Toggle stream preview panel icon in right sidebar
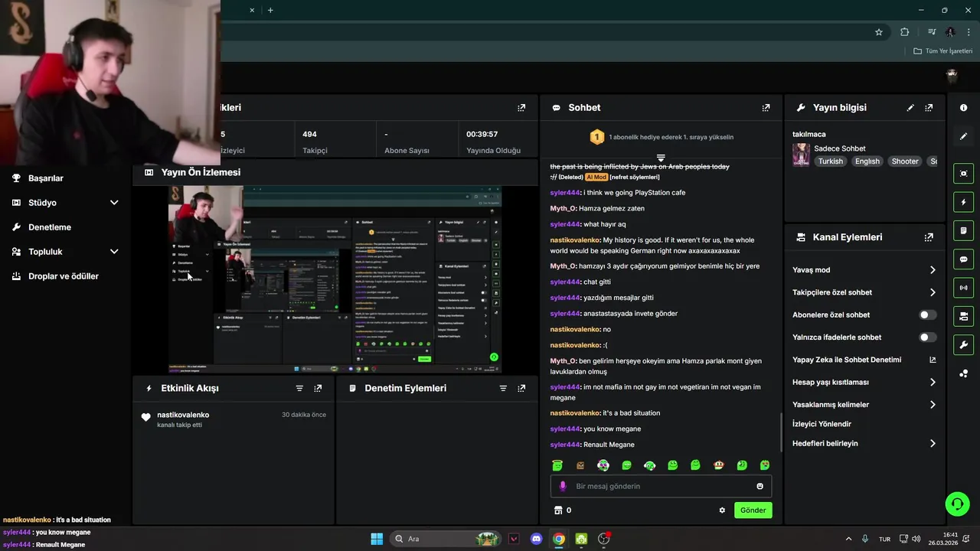The image size is (980, 551). pos(963,174)
